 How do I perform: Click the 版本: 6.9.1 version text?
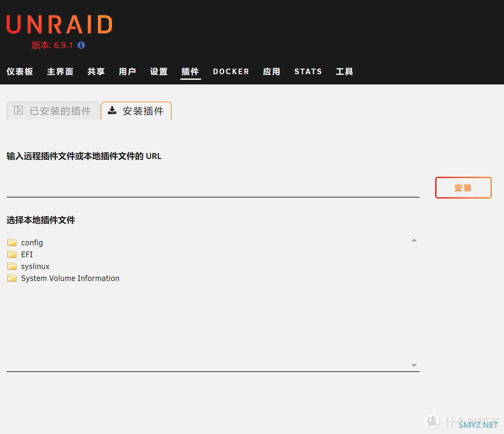click(52, 45)
